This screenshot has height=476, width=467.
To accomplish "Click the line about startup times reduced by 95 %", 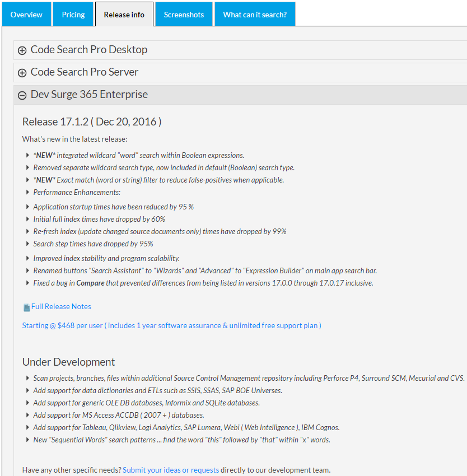I will coord(114,207).
